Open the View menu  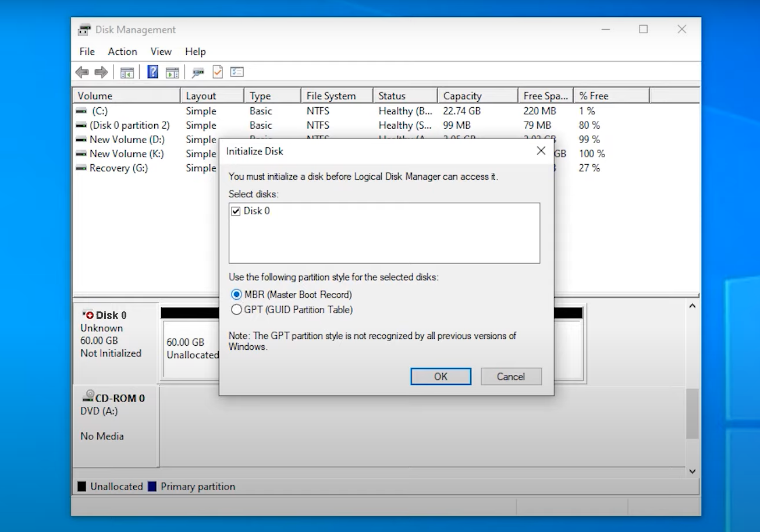tap(161, 51)
